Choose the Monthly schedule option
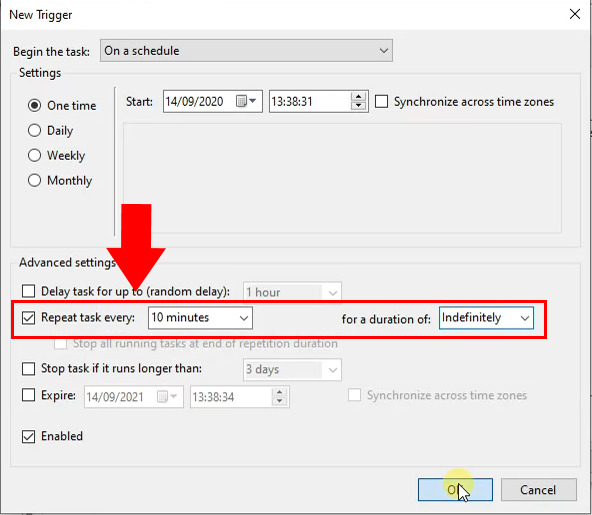Image resolution: width=592 pixels, height=515 pixels. [34, 180]
